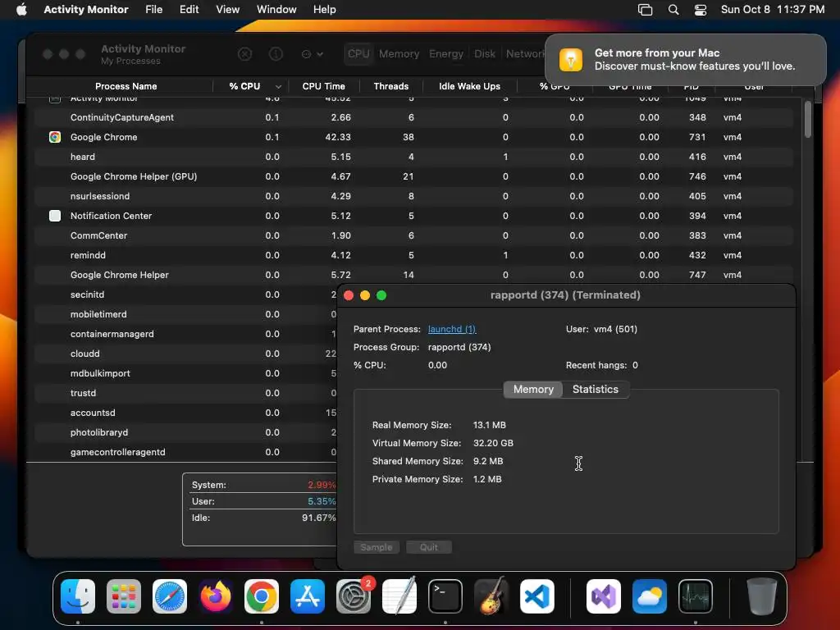Open the Get more from your Mac notification
The image size is (840, 630).
click(685, 59)
